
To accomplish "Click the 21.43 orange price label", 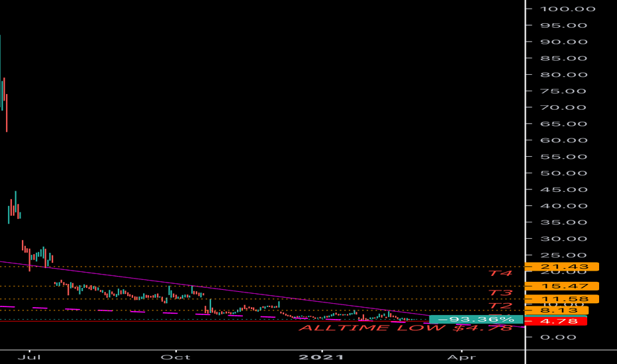I will (562, 267).
